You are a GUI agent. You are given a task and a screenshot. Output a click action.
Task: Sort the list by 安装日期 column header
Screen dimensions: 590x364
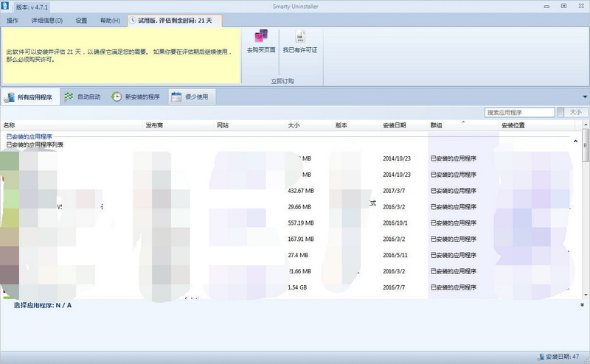click(x=395, y=125)
